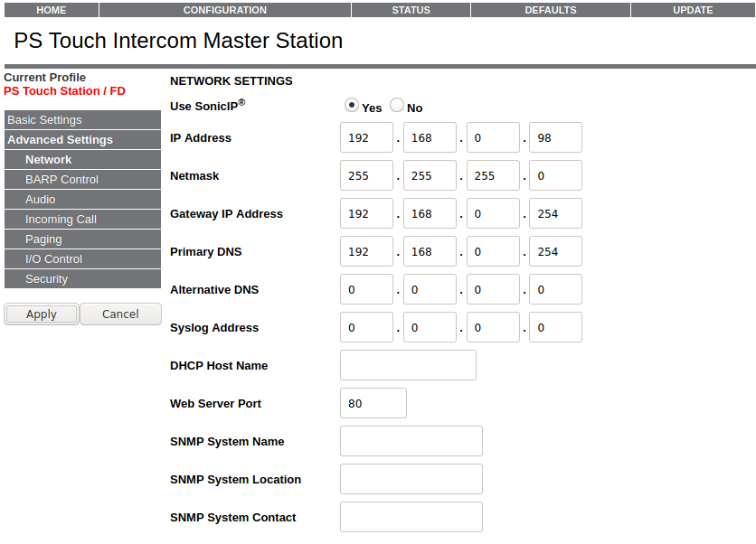The image size is (756, 544).
Task: Click the Web Server Port field
Action: [373, 403]
